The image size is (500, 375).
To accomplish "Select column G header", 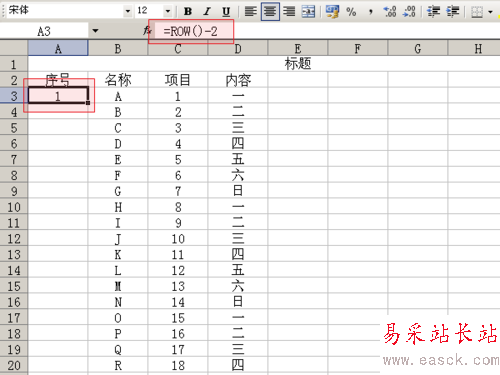I will pyautogui.click(x=418, y=49).
